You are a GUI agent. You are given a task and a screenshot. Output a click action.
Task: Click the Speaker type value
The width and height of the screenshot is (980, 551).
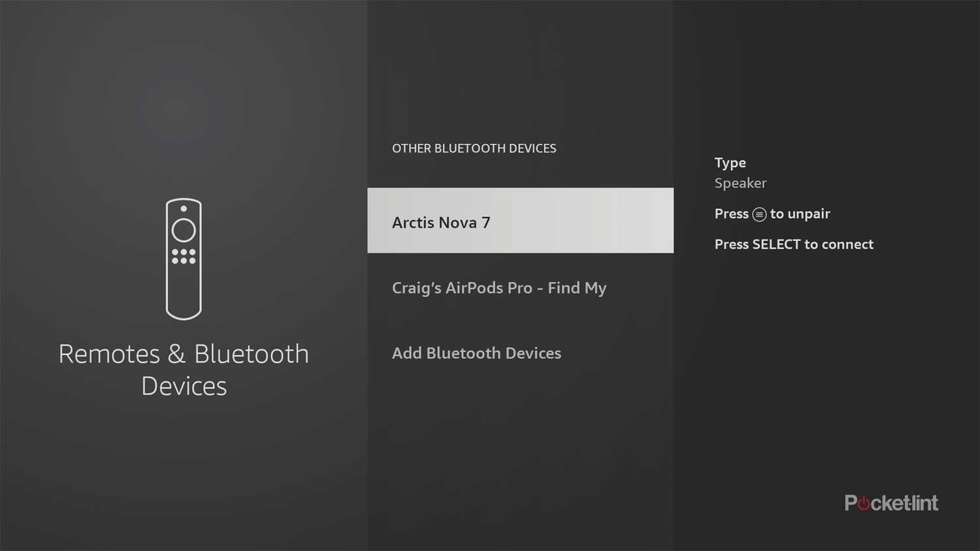click(740, 183)
